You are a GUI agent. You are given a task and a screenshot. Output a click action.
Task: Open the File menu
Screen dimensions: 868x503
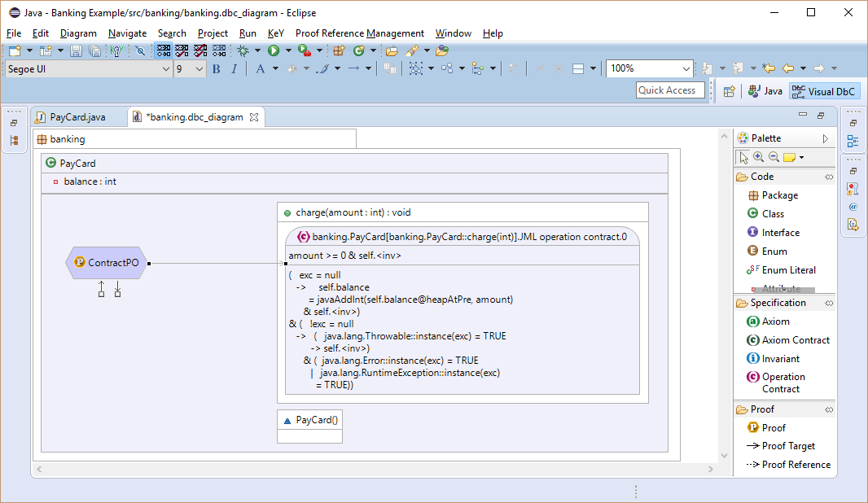pos(14,33)
